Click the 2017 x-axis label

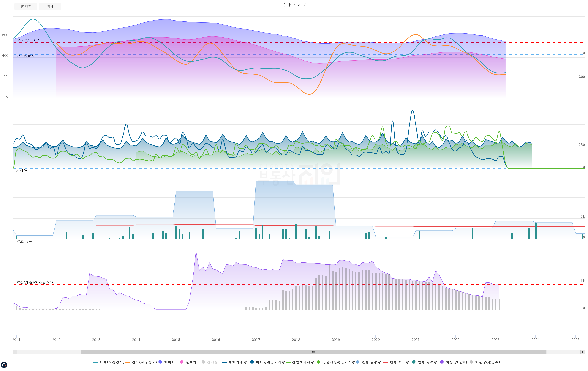(256, 340)
